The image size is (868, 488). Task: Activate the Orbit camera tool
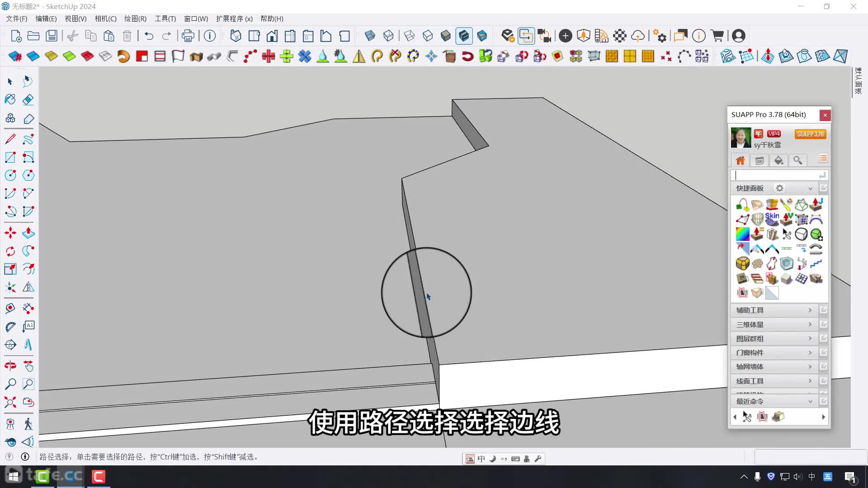pos(10,366)
